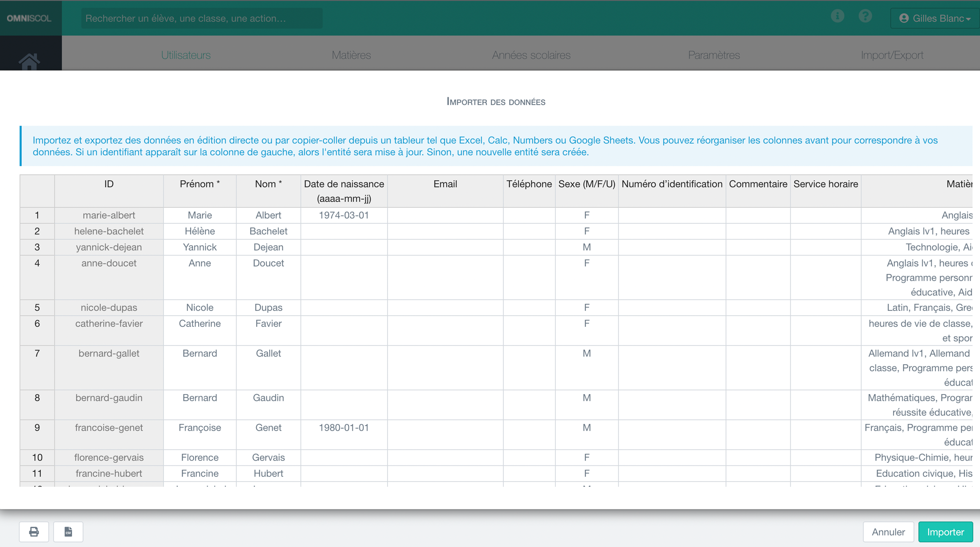Switch to the Utilisateurs tab

point(186,55)
